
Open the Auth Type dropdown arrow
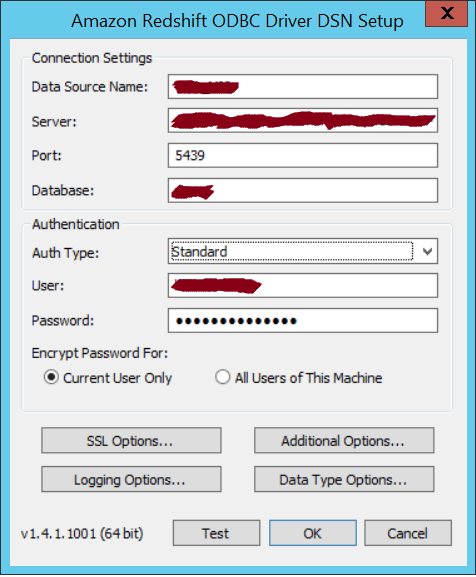[427, 251]
